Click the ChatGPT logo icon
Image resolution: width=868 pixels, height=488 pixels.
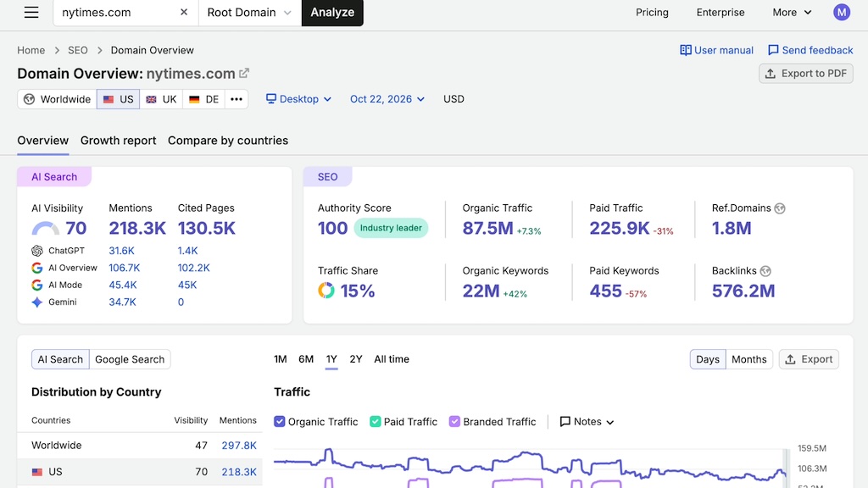pos(37,251)
